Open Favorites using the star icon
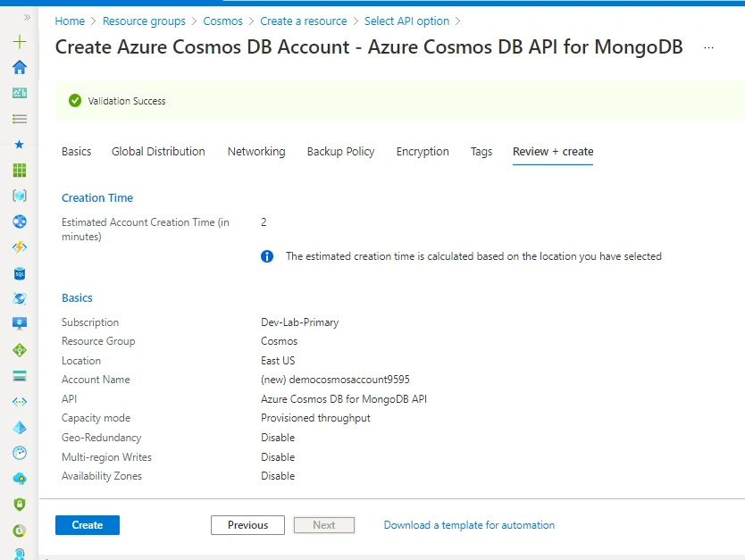The image size is (745, 560). point(19,144)
